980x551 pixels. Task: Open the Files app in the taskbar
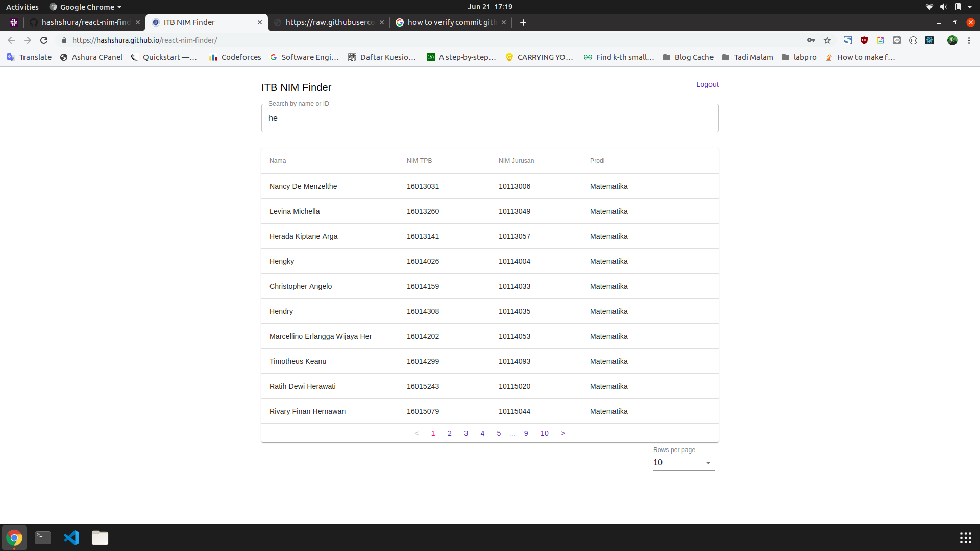point(100,538)
